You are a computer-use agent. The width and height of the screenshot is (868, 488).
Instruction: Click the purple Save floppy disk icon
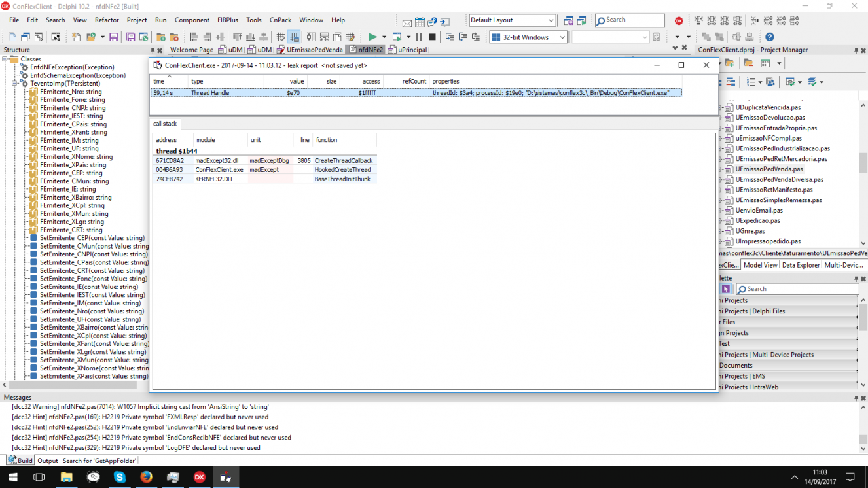click(113, 37)
